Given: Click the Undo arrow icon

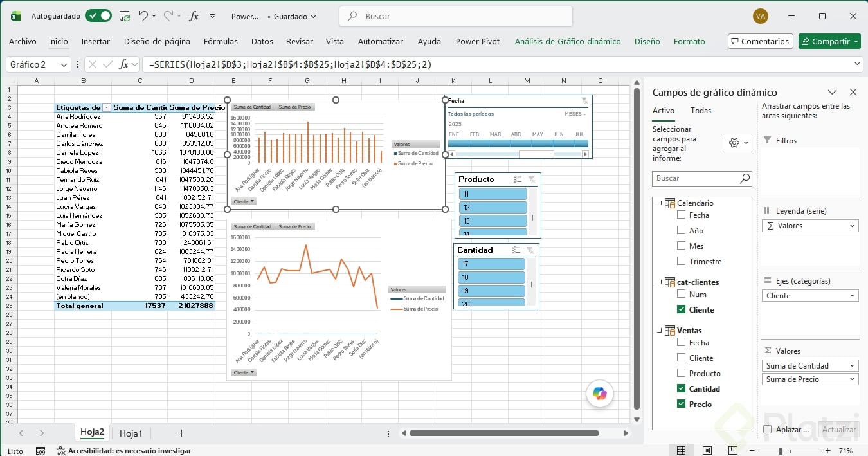Looking at the screenshot, I should 143,16.
